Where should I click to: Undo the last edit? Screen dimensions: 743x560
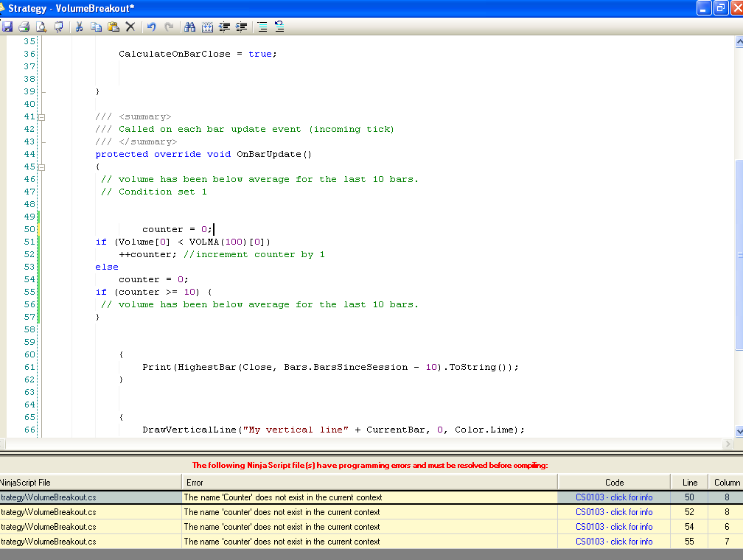coord(152,27)
